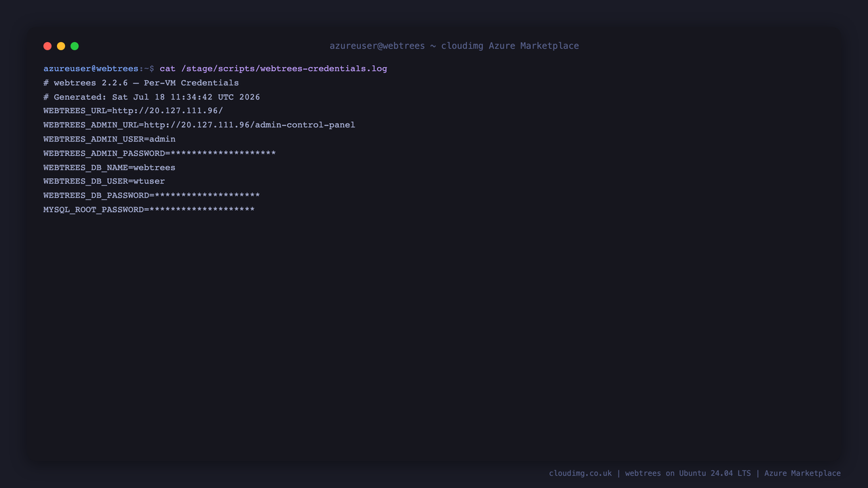Click the yellow minimize window dot

point(61,46)
